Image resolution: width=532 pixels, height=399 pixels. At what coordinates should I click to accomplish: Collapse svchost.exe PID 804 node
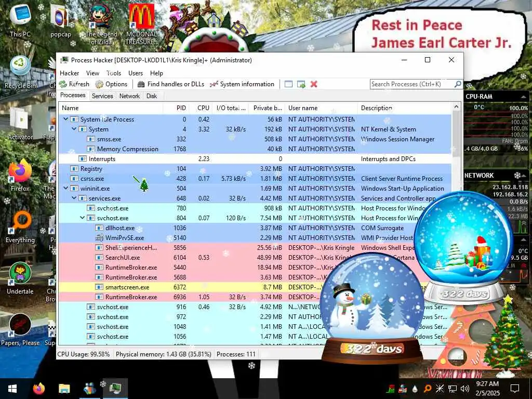[83, 218]
